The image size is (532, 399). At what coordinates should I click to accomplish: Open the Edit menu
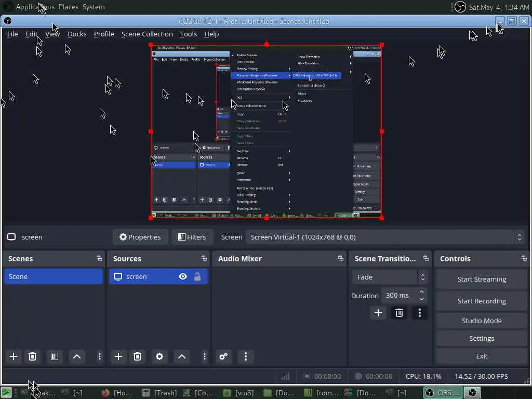[x=31, y=34]
